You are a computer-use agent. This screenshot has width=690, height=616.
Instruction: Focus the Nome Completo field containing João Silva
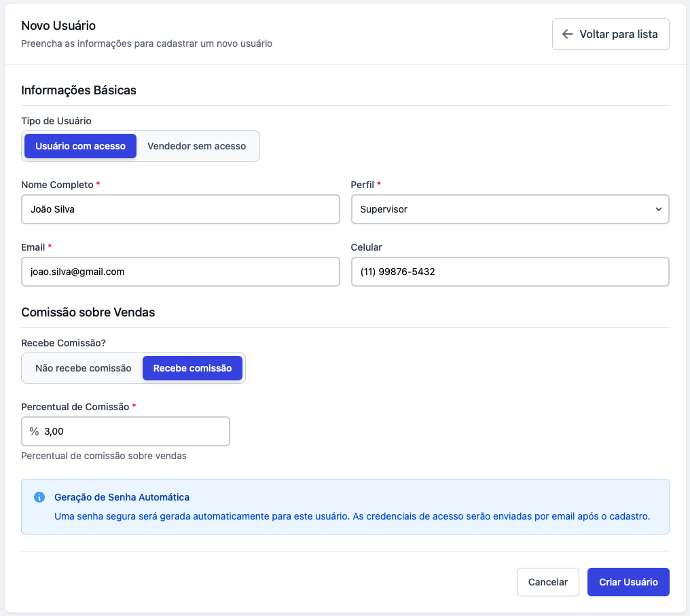click(180, 209)
